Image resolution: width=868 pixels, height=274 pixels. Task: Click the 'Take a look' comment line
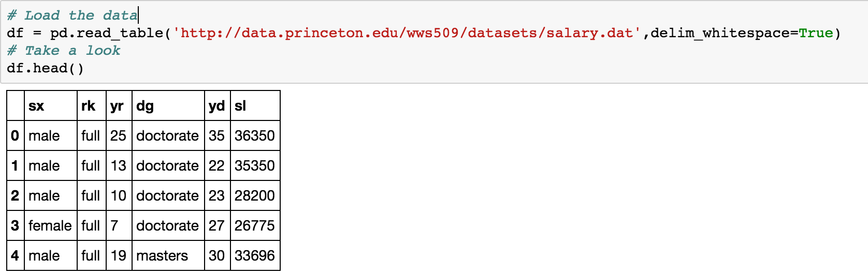[x=64, y=51]
